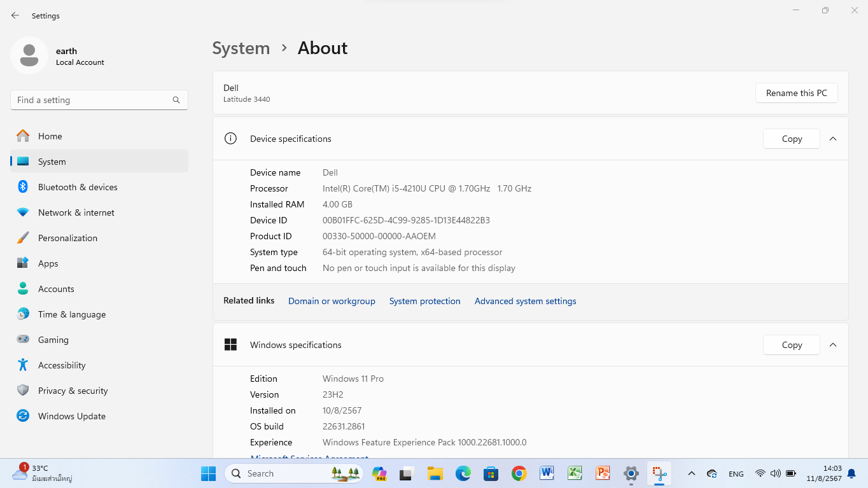Viewport: 868px width, 488px height.
Task: Open the 33°C weather widget
Action: (x=42, y=473)
